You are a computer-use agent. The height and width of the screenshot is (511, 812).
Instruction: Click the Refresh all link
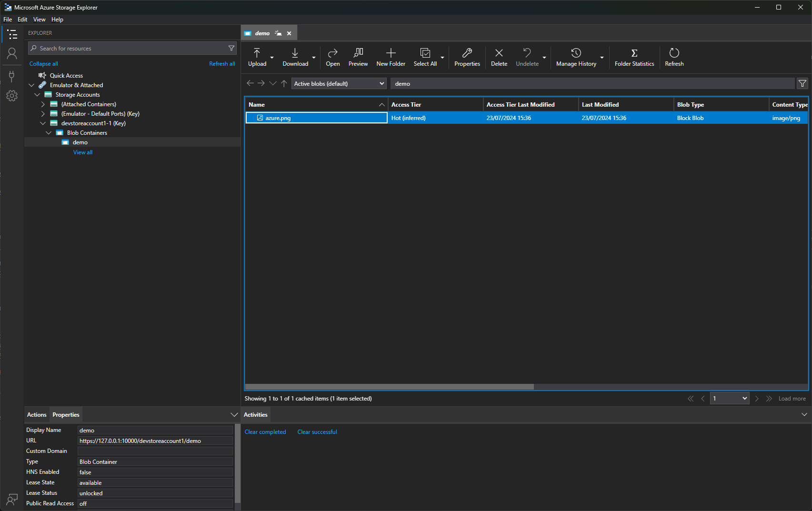pos(222,64)
